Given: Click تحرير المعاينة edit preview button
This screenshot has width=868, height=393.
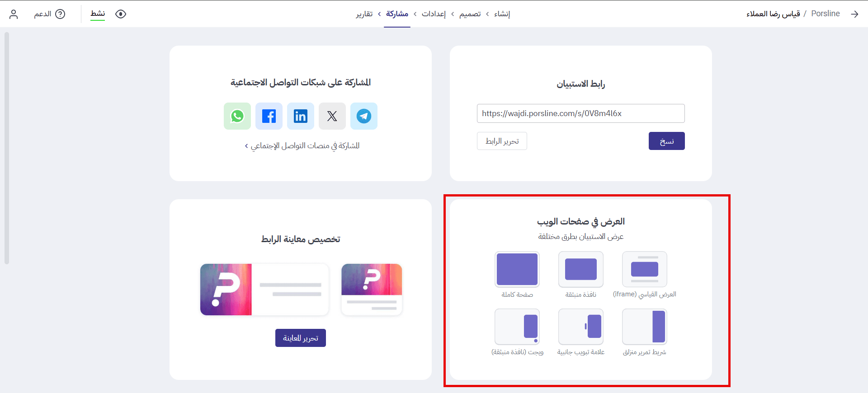Looking at the screenshot, I should (x=301, y=338).
